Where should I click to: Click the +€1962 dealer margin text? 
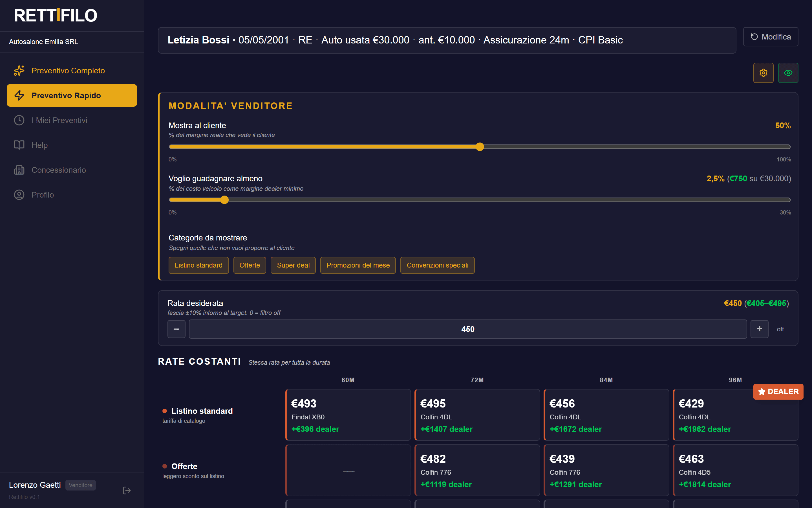tap(705, 429)
